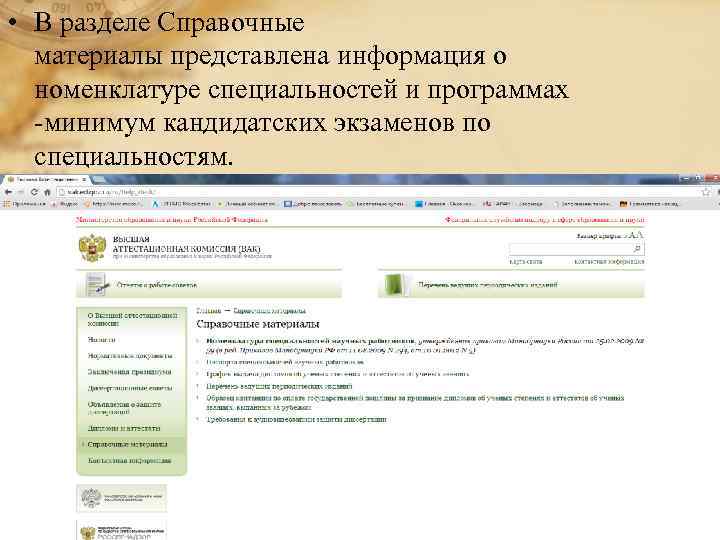The width and height of the screenshot is (720, 540).
Task: Open 'О Высшей аттестационной комиссии' in sidebar
Action: tap(132, 319)
